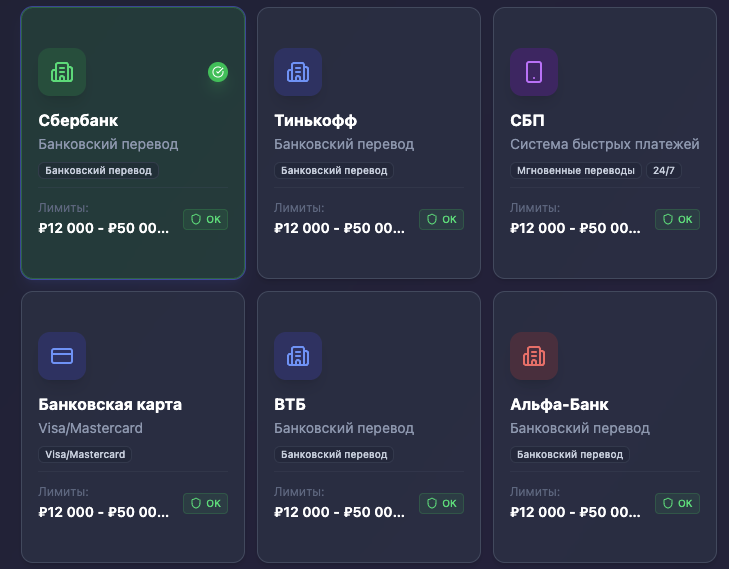Click the red Альфа-Банк building icon

coord(534,356)
